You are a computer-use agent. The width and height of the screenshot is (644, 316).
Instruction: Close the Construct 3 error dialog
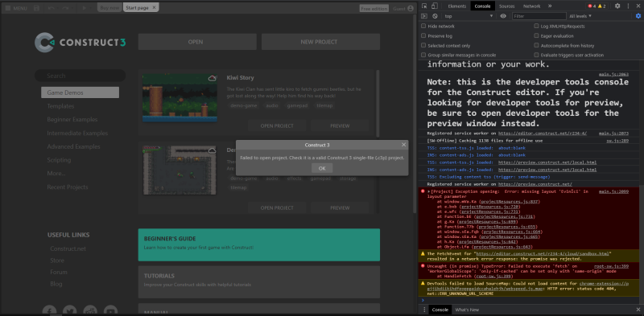pyautogui.click(x=404, y=145)
